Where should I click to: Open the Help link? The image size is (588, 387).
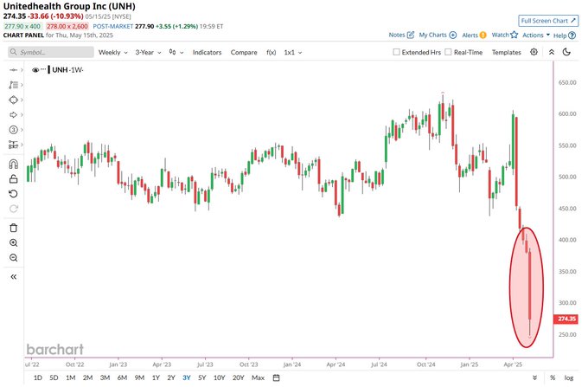[x=565, y=35]
